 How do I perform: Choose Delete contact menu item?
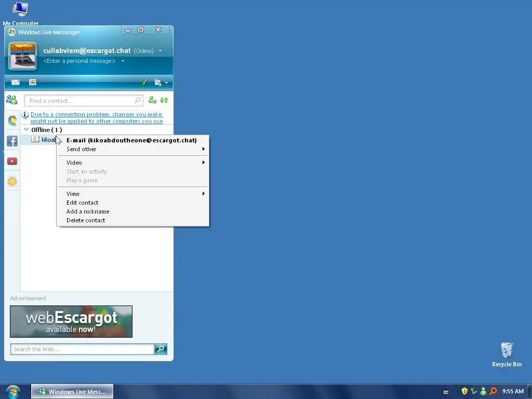point(132,220)
